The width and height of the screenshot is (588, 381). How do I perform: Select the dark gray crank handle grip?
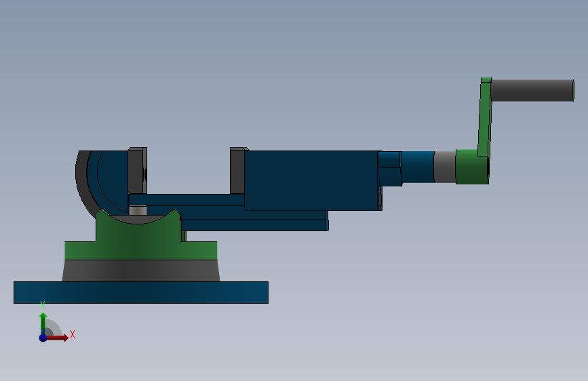point(532,90)
